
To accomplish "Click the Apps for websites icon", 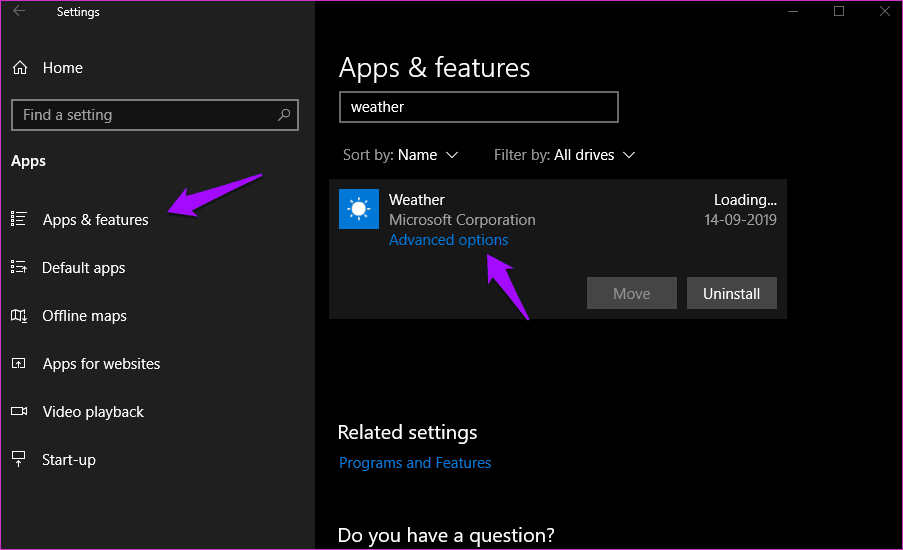I will point(19,363).
